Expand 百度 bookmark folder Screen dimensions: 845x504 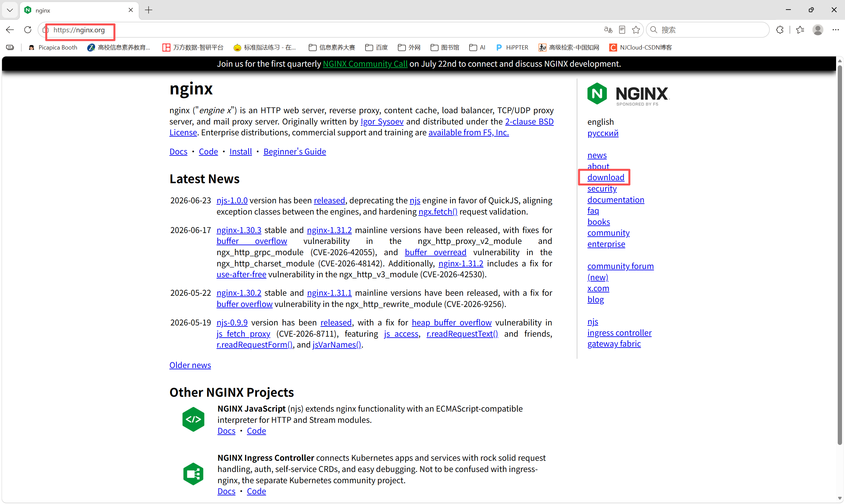pyautogui.click(x=376, y=48)
